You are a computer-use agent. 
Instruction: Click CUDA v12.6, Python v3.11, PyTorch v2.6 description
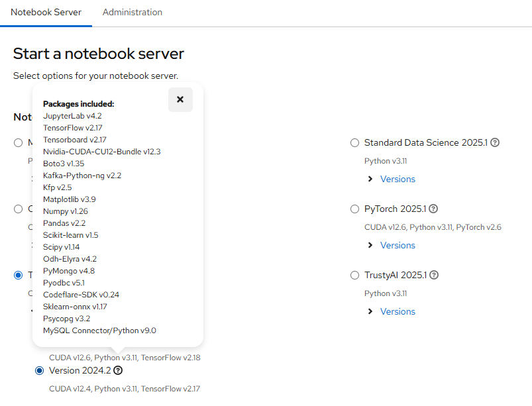[x=433, y=227]
